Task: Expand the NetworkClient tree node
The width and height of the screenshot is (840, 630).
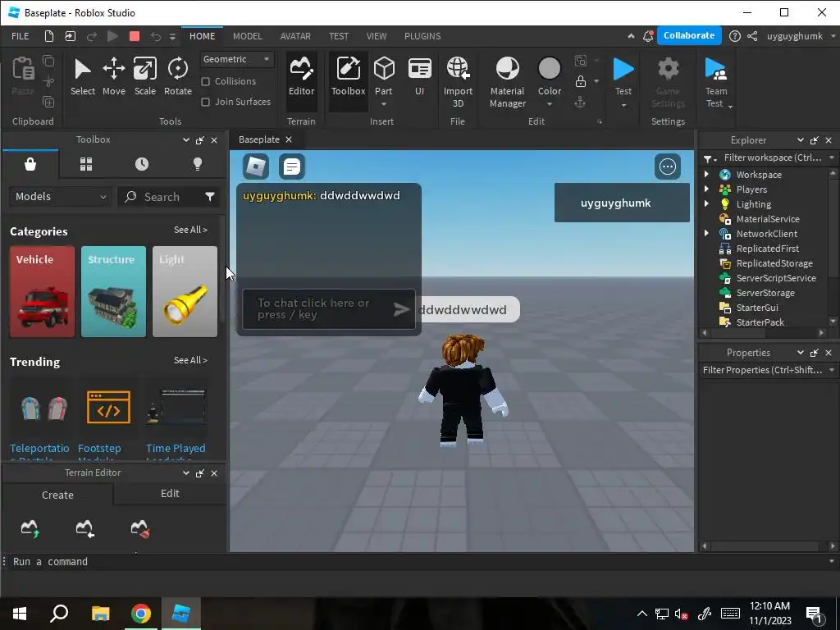Action: [x=706, y=233]
